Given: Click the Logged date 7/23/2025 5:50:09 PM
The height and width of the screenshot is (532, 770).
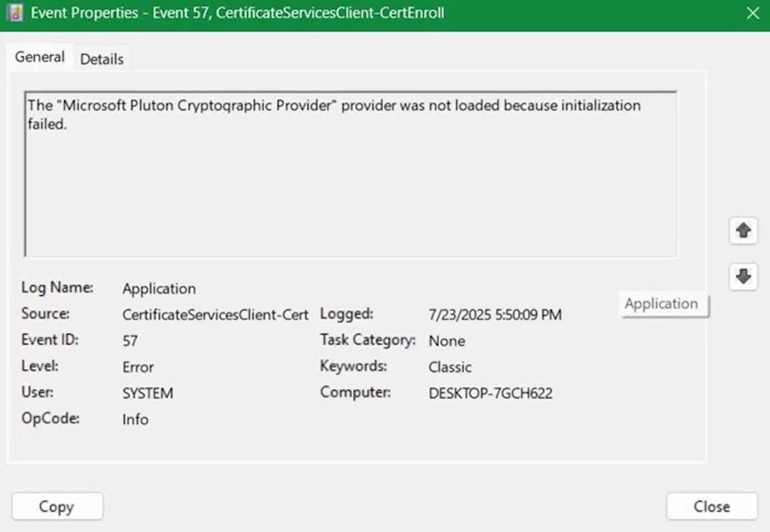Looking at the screenshot, I should [495, 315].
